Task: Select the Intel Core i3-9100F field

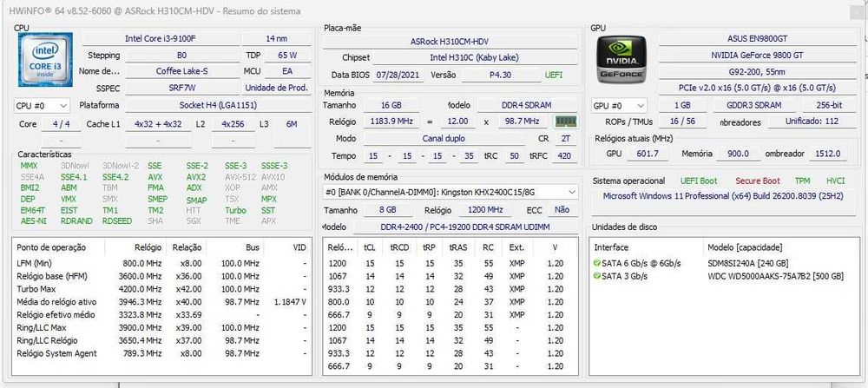Action: tap(161, 39)
